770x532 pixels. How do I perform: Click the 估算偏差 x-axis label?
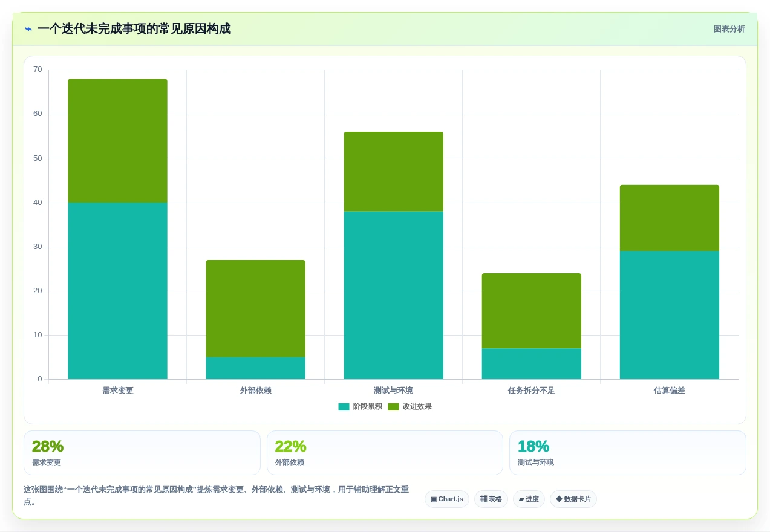pyautogui.click(x=669, y=391)
